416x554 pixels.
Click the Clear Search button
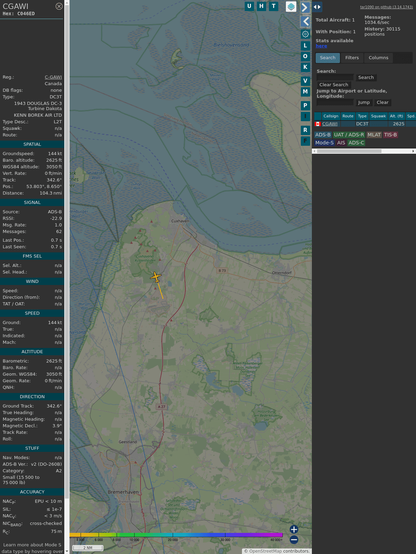pyautogui.click(x=334, y=85)
